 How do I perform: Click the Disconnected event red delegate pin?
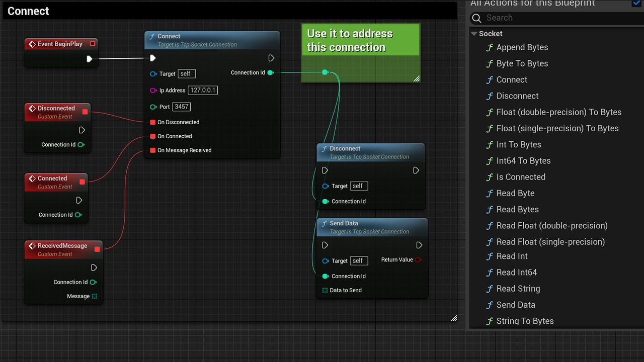click(x=85, y=112)
